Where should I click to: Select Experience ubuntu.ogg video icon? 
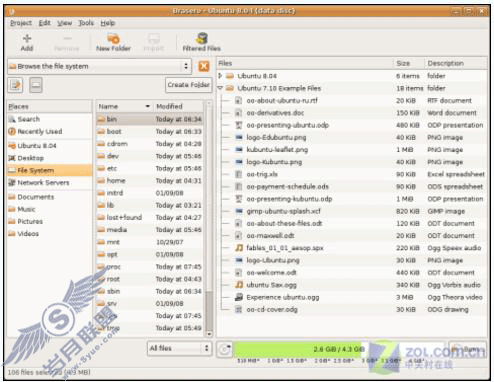pyautogui.click(x=239, y=297)
